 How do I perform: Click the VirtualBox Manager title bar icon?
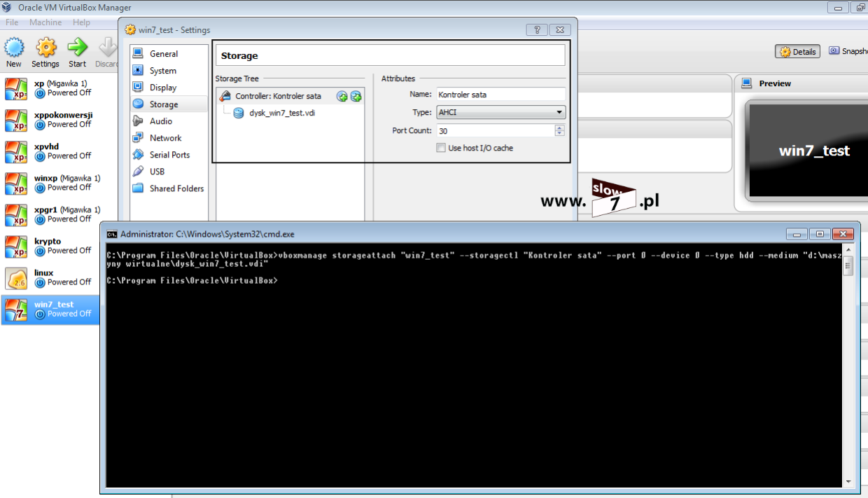(7, 8)
